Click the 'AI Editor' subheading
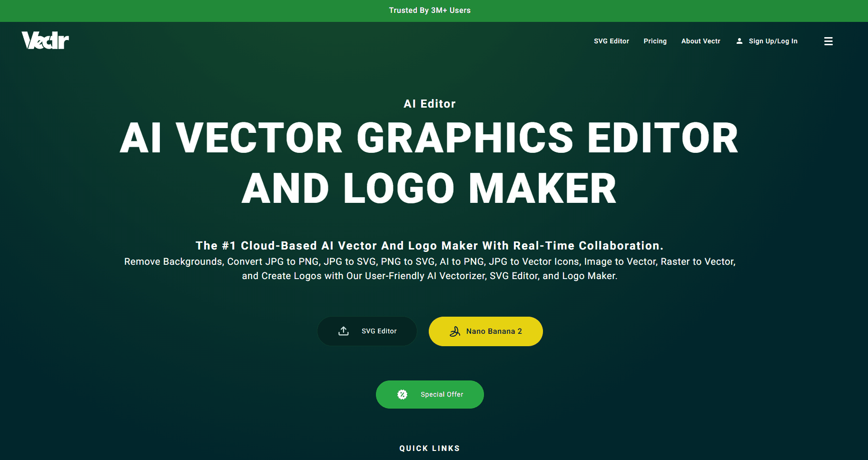Image resolution: width=868 pixels, height=460 pixels. [430, 104]
